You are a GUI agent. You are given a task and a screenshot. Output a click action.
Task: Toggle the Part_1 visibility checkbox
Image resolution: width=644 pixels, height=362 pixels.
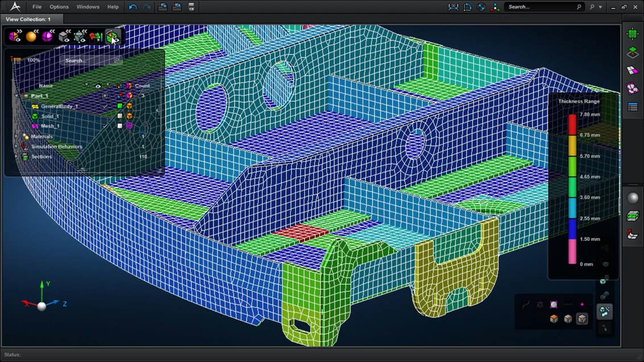(105, 96)
